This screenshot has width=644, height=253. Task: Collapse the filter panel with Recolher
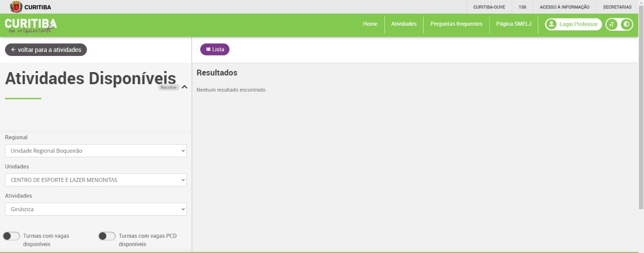coord(169,87)
